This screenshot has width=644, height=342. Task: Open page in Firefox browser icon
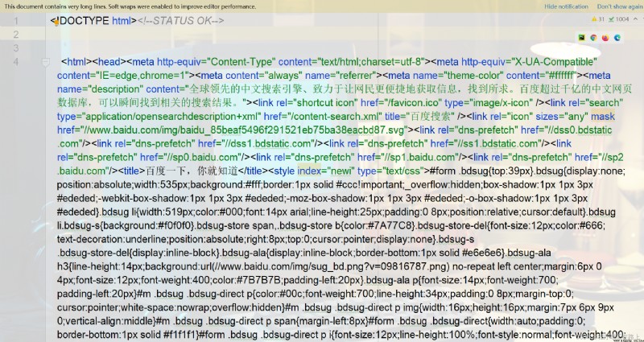pyautogui.click(x=605, y=38)
